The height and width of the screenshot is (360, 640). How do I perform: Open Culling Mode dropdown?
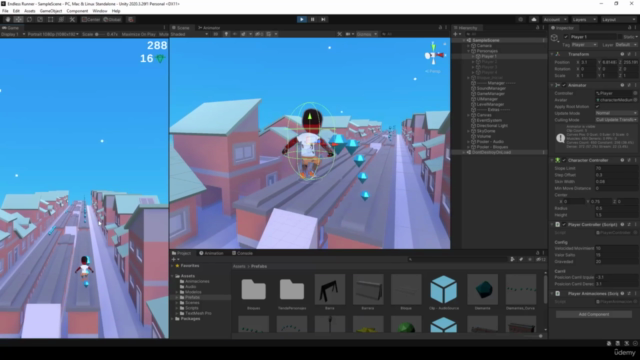tap(616, 120)
